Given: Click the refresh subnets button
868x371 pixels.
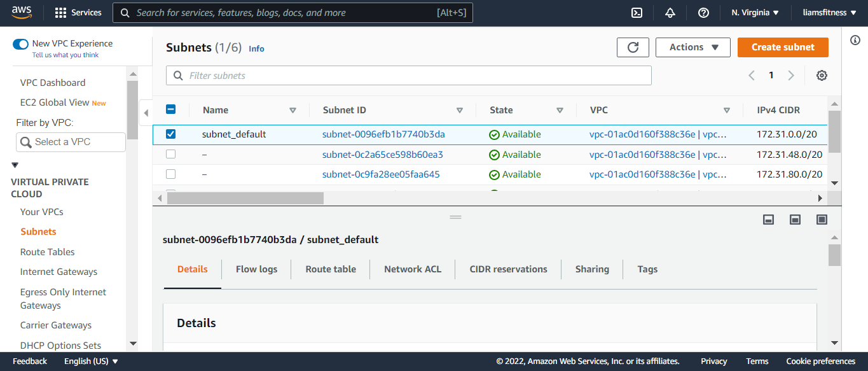Looking at the screenshot, I should [x=633, y=47].
